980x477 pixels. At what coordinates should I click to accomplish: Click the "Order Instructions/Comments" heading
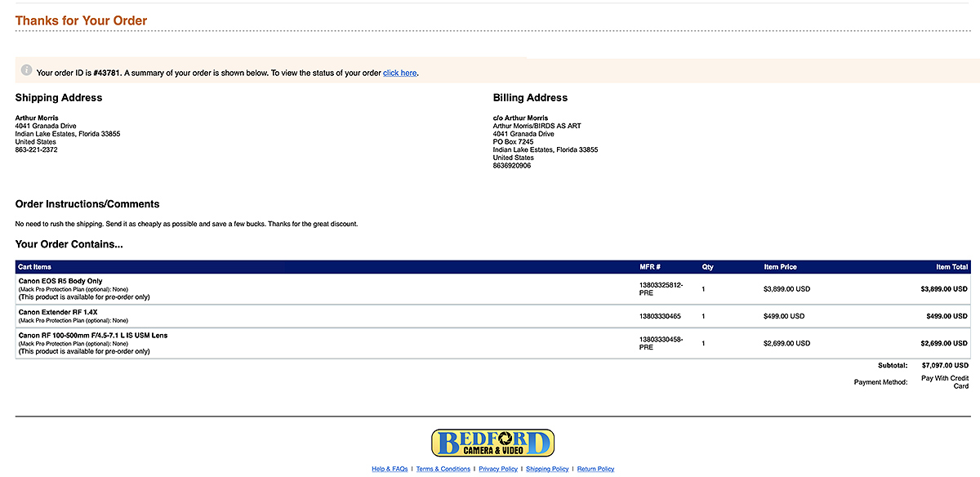(87, 204)
